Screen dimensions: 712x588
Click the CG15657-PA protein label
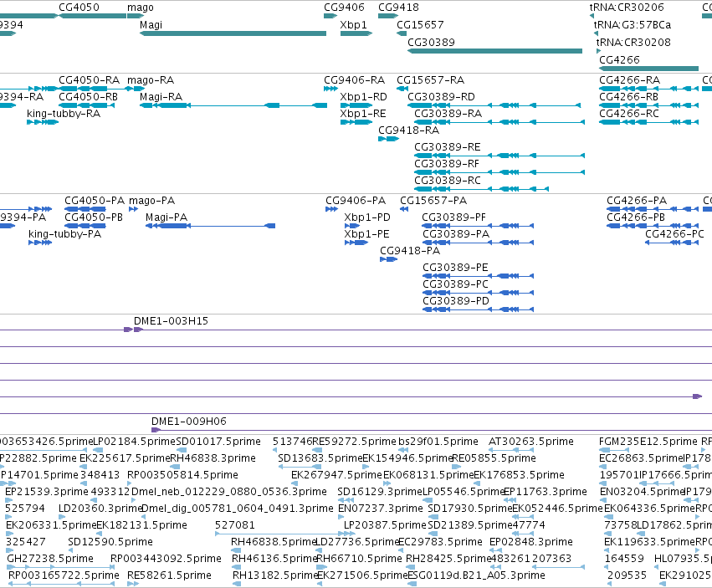[433, 201]
